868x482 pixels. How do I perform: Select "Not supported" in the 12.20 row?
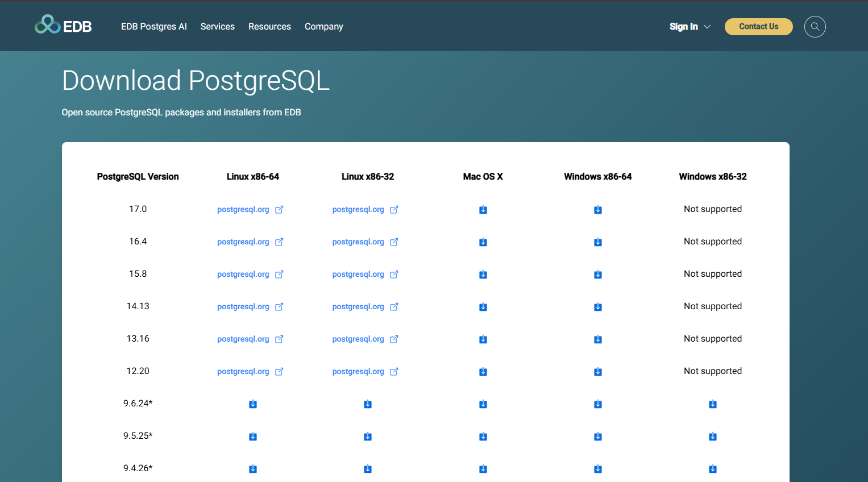tap(713, 371)
